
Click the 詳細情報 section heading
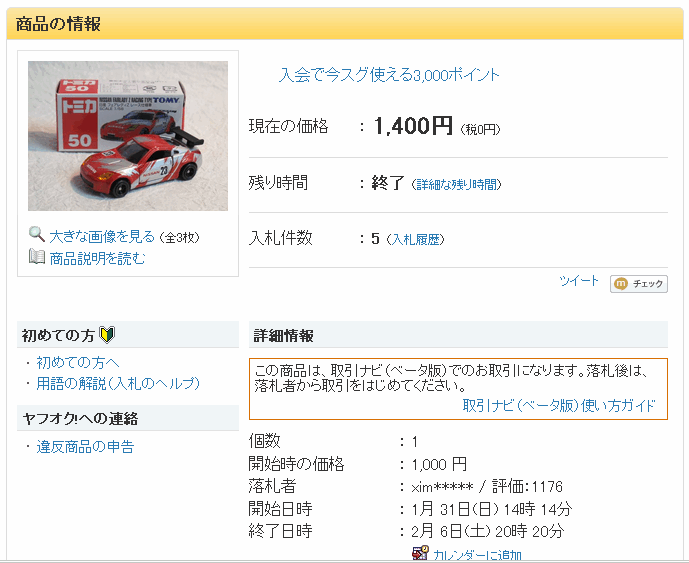click(x=284, y=335)
